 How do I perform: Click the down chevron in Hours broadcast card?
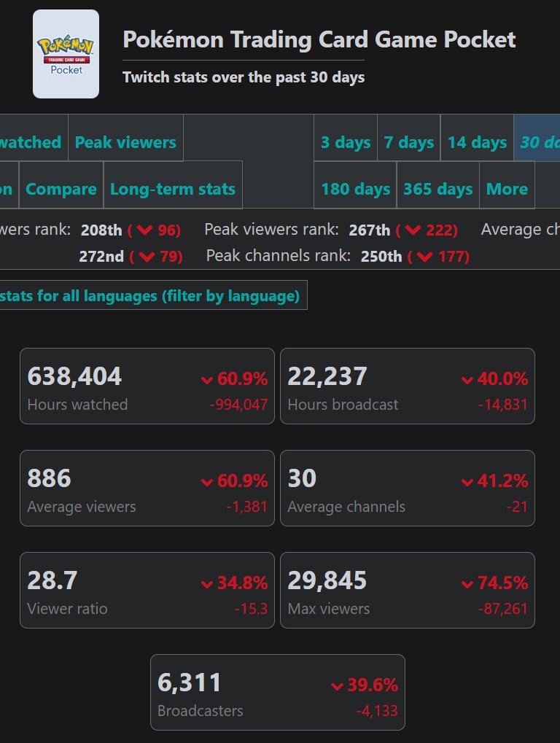(x=467, y=380)
